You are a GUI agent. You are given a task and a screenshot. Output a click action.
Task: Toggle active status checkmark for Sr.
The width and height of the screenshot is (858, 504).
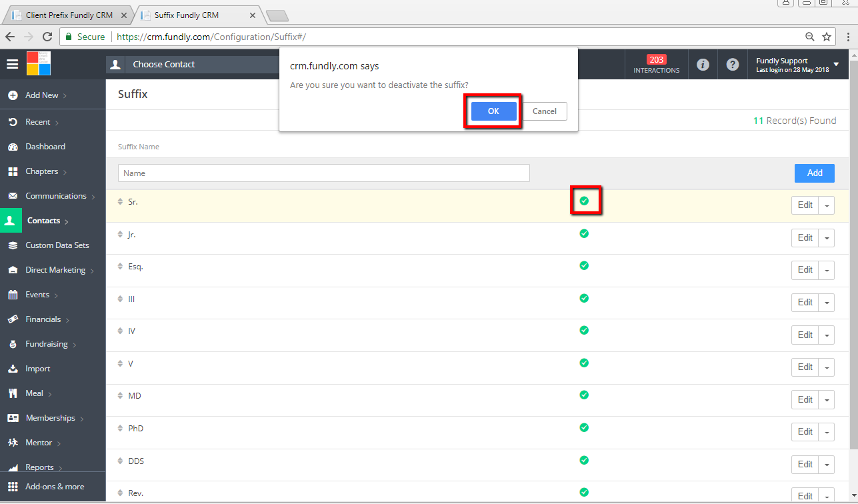click(584, 201)
